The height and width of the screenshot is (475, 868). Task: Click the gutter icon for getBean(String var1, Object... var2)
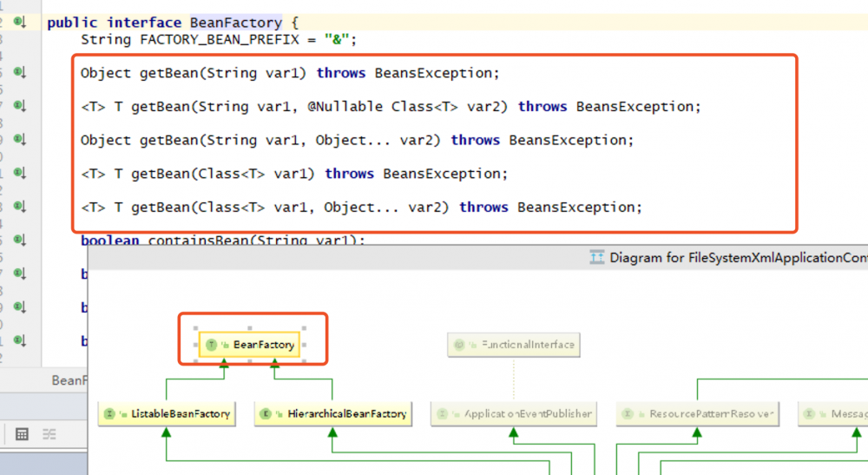point(20,140)
